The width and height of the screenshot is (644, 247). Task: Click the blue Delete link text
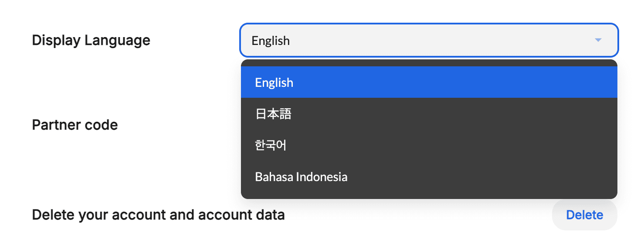pyautogui.click(x=584, y=215)
